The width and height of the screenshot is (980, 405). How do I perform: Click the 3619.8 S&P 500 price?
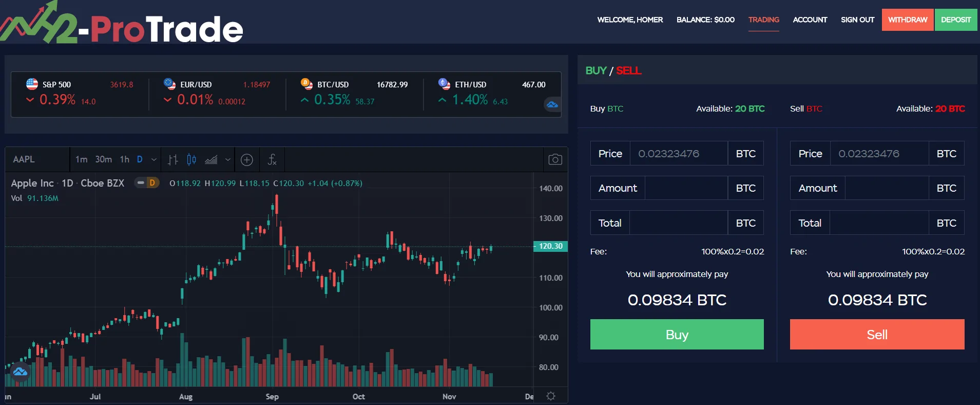click(x=122, y=85)
